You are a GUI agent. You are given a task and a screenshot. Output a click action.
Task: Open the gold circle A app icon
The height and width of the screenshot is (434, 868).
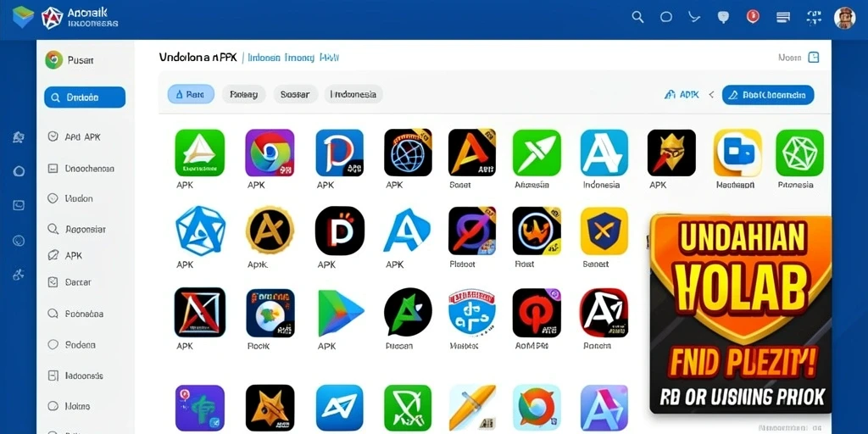click(x=270, y=231)
